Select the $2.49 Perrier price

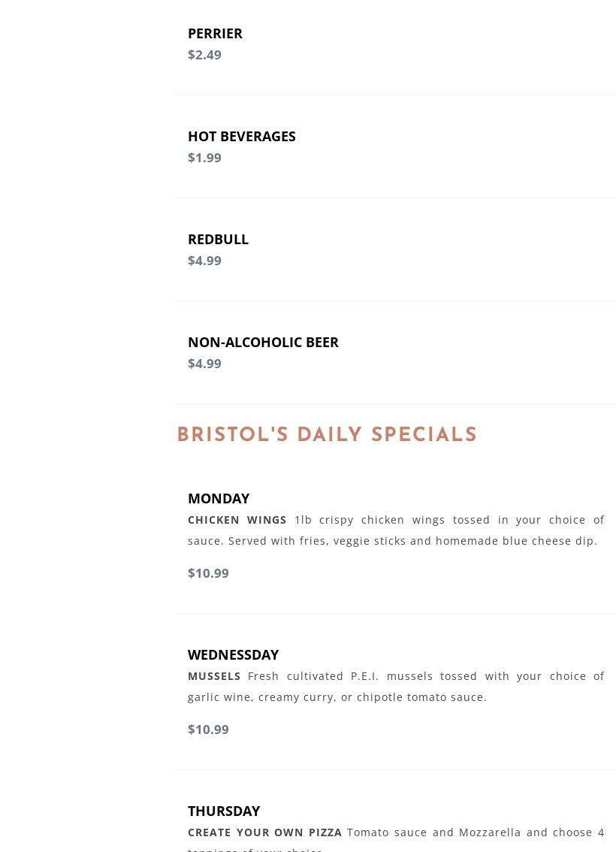(204, 54)
